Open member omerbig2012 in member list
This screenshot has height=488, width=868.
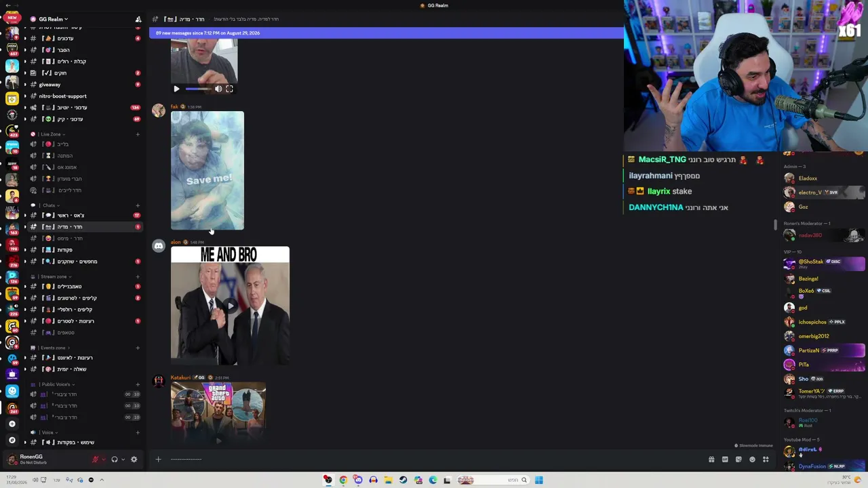(x=814, y=336)
